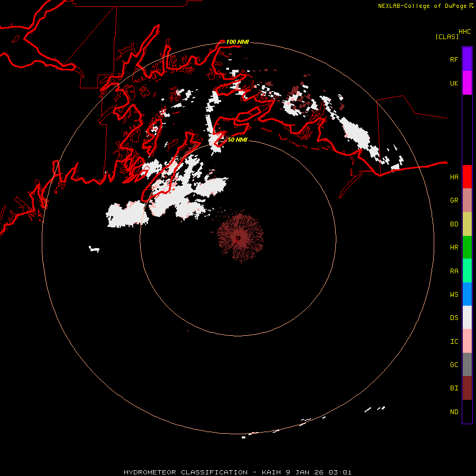Click the HHC product label
Image resolution: width=476 pixels, height=476 pixels.
pyautogui.click(x=465, y=32)
